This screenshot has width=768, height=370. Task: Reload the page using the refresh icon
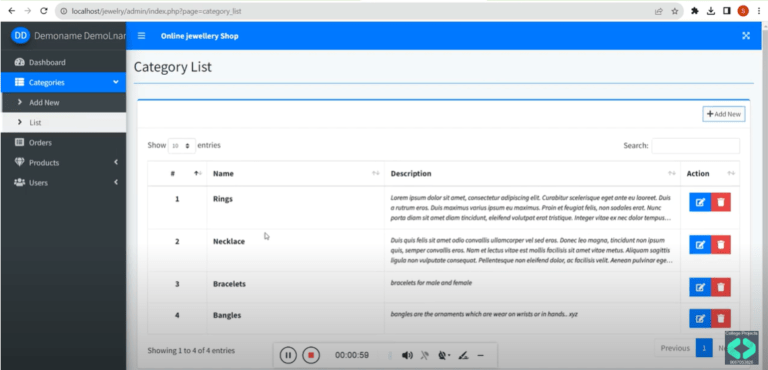[44, 11]
